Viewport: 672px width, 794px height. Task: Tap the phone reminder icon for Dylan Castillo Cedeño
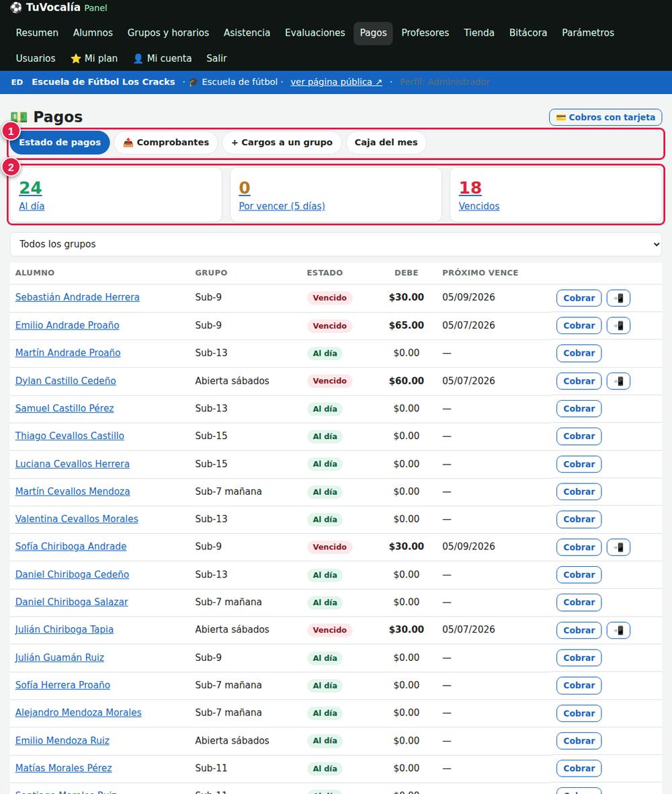(618, 381)
